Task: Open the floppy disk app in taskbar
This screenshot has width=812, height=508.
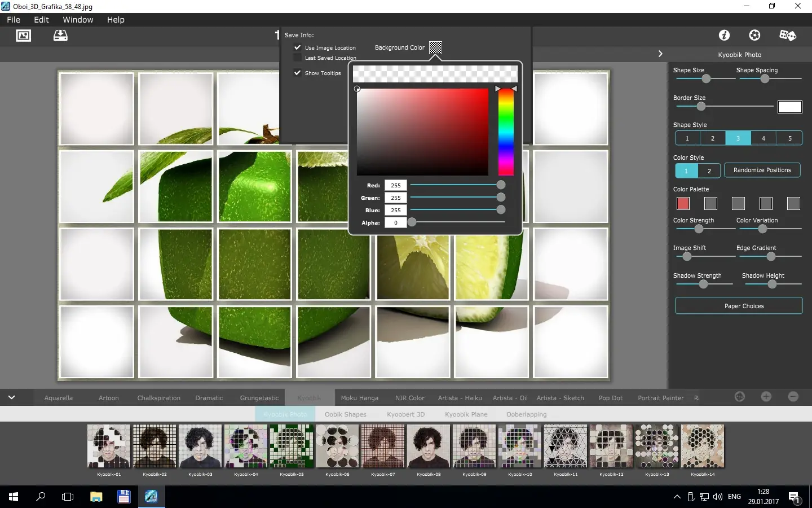Action: pos(123,497)
